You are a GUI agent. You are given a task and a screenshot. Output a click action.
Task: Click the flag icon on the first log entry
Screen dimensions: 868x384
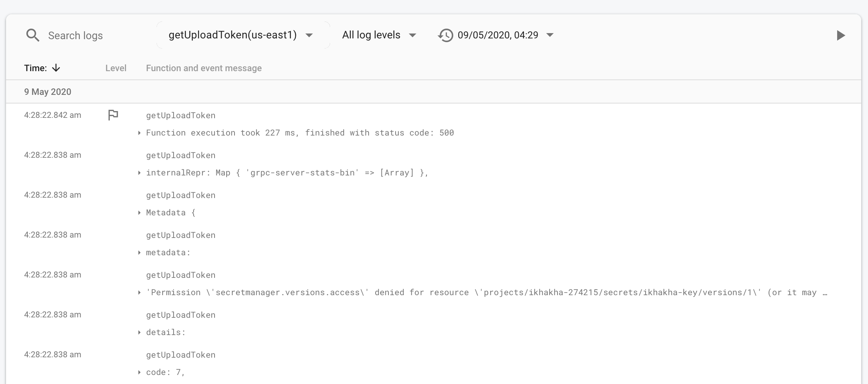point(113,114)
